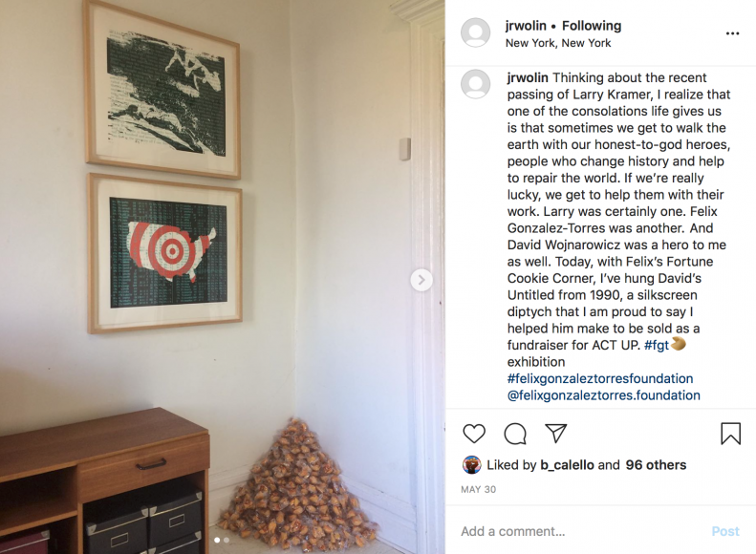Toggle Following status for jrwolin
This screenshot has height=554, width=756.
[592, 26]
